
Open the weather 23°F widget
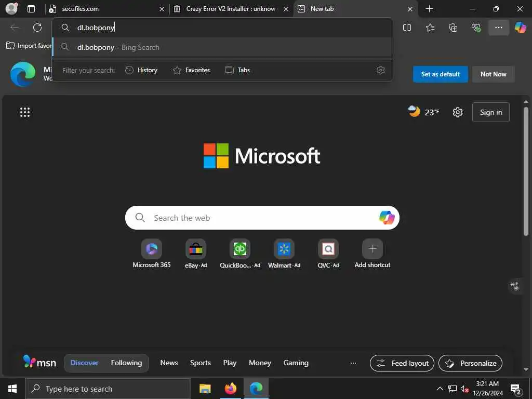point(423,112)
